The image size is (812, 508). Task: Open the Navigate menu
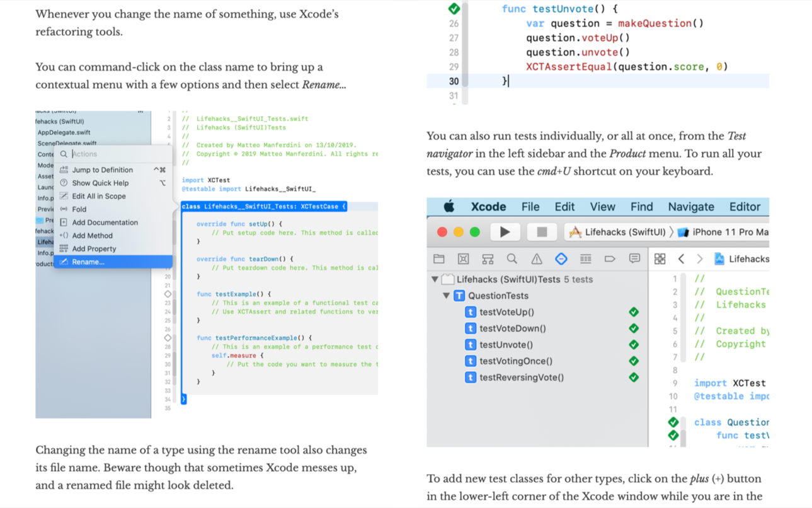coord(691,207)
